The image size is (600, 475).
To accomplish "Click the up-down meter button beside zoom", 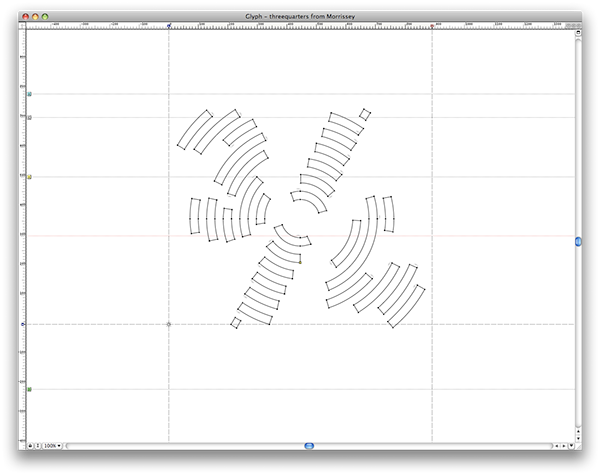I will coord(38,446).
